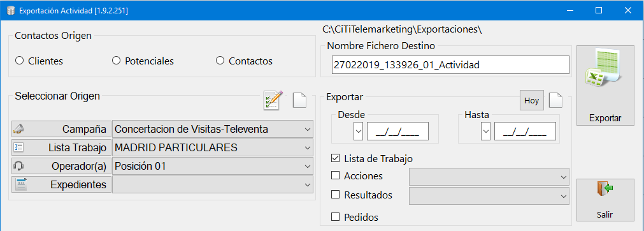The height and width of the screenshot is (231, 644).
Task: Enable the Resultados checkbox
Action: 335,195
